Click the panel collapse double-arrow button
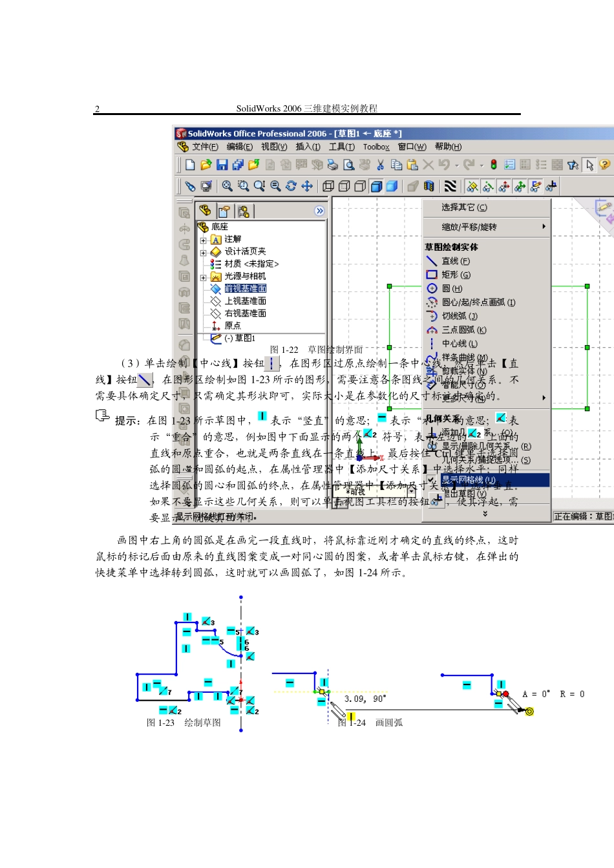The image size is (614, 868). tap(319, 211)
